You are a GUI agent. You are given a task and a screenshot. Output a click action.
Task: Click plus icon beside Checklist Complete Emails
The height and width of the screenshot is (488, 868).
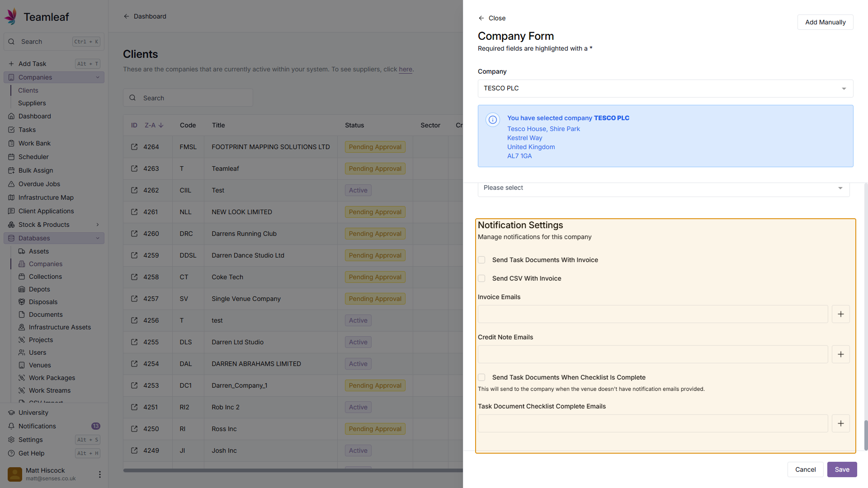(840, 423)
